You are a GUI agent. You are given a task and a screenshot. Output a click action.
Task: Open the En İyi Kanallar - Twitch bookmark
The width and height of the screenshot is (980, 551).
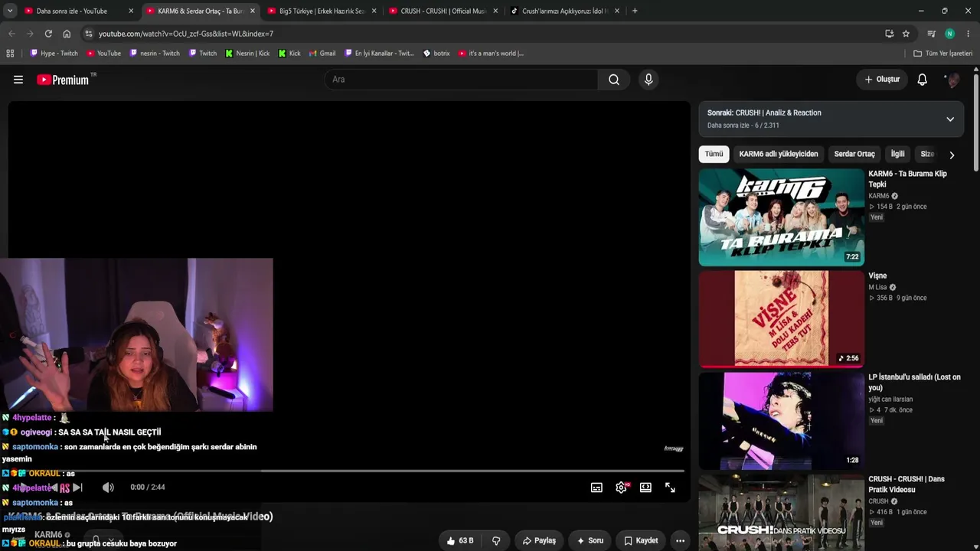click(379, 54)
